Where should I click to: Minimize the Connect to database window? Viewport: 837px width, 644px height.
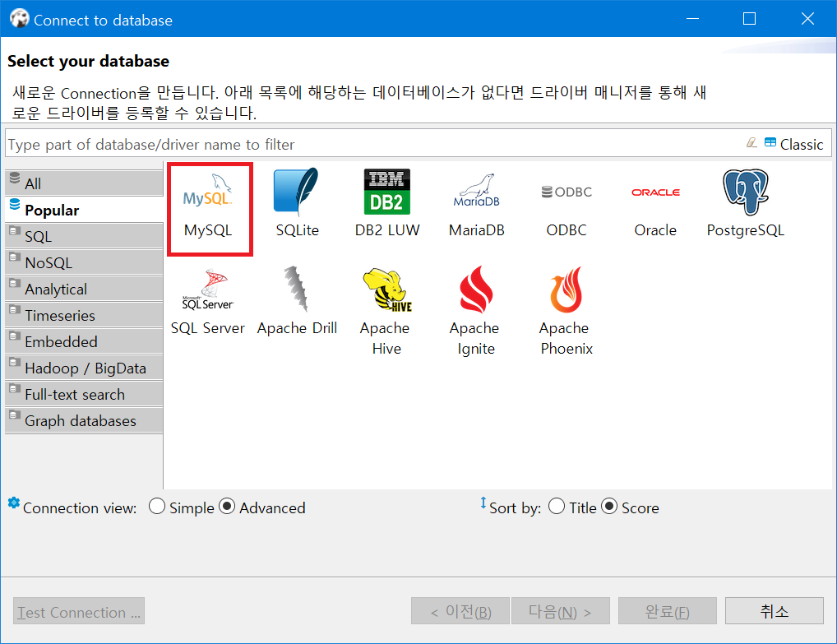tap(693, 19)
